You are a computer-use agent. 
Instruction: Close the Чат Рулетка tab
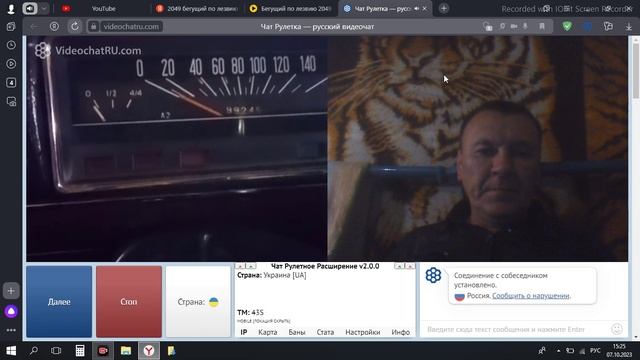point(425,9)
